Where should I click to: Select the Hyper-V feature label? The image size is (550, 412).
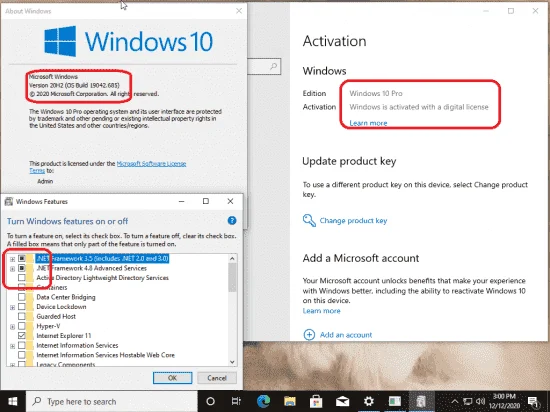(48, 326)
